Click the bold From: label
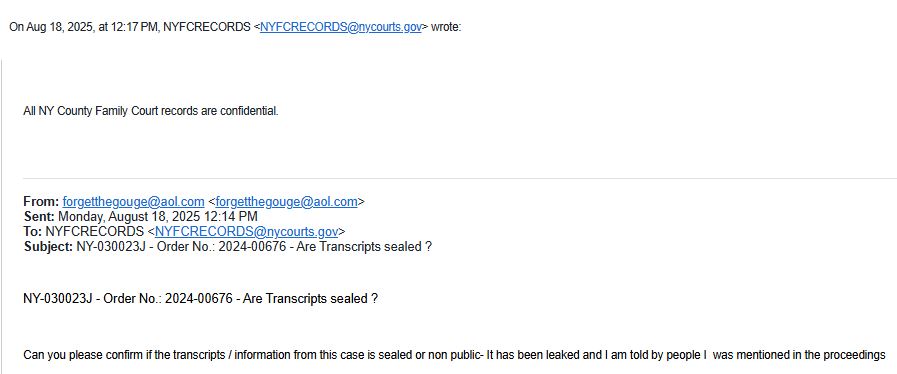897x374 pixels. [x=41, y=202]
